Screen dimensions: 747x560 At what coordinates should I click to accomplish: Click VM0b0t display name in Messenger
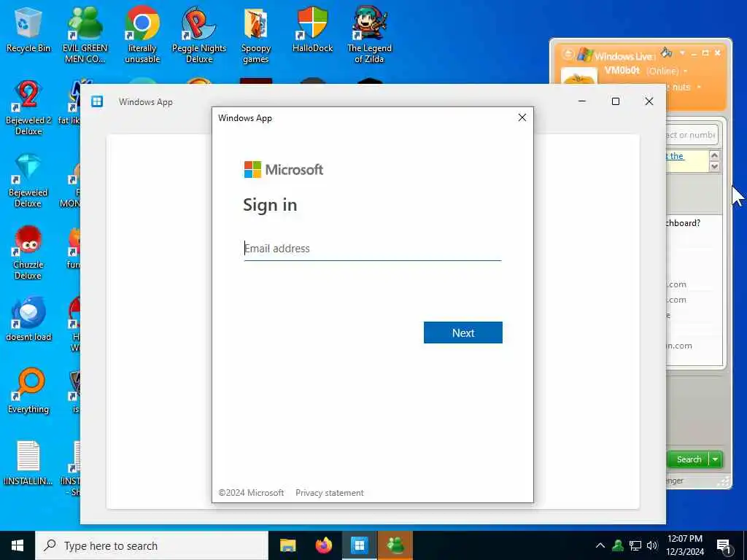pos(622,71)
